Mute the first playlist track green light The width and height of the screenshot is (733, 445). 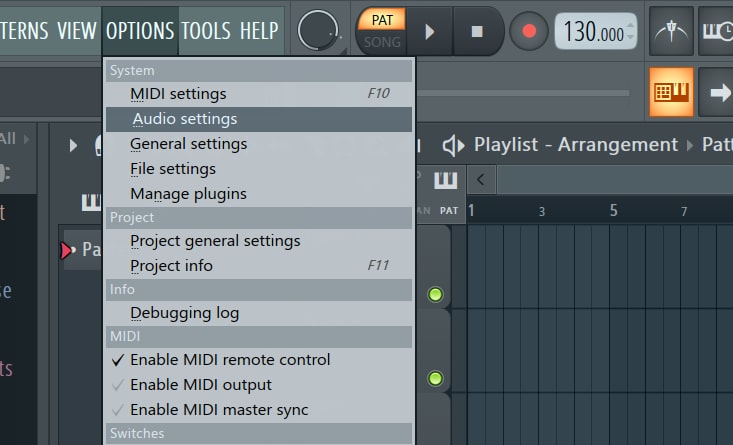(x=435, y=294)
